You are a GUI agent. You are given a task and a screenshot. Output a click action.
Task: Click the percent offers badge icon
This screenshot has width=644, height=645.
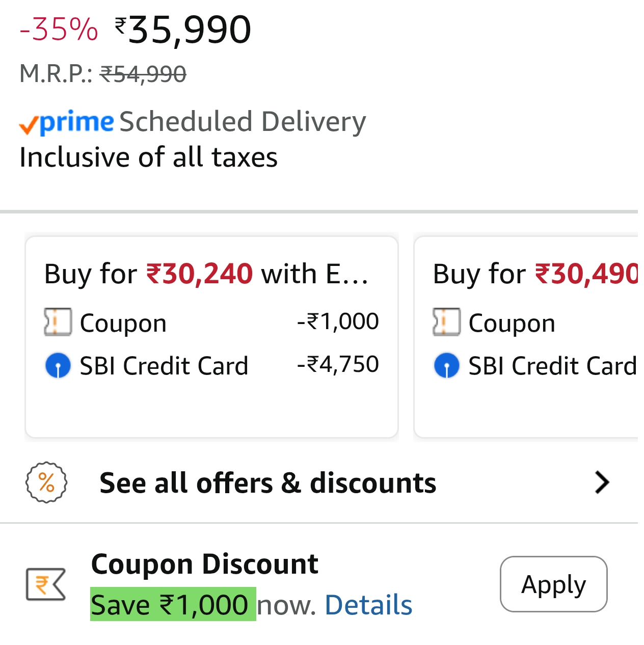(46, 482)
